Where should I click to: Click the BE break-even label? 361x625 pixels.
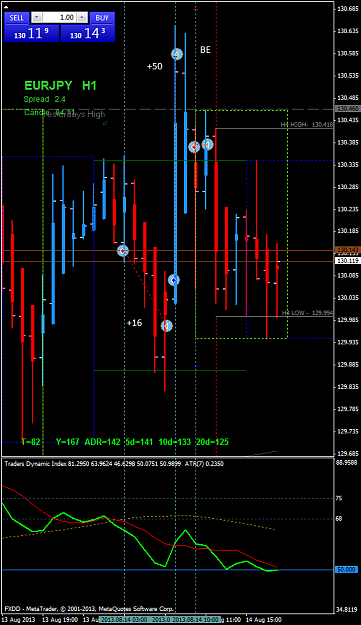tap(205, 50)
